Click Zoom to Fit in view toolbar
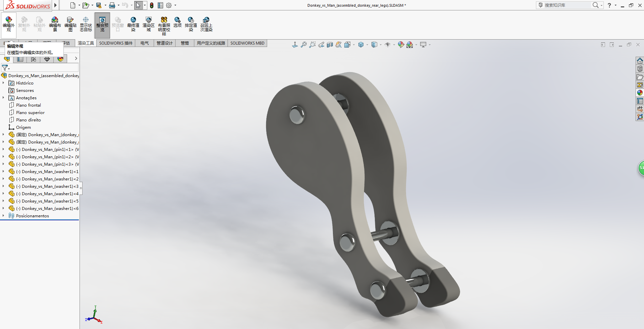644x329 pixels. tap(304, 45)
